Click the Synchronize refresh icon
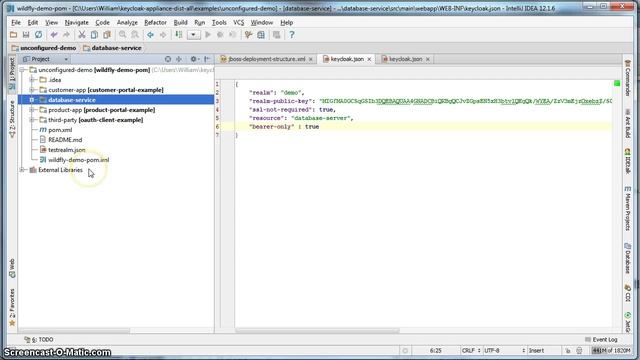640x360 pixels. tap(38, 35)
